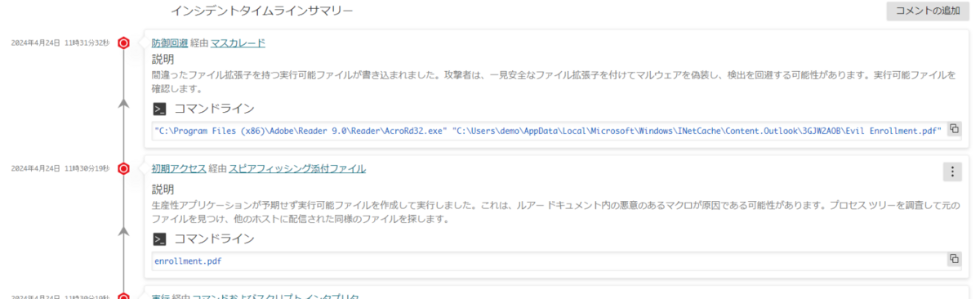Click the 説明 heading under 防御回避
The width and height of the screenshot is (980, 299).
pyautogui.click(x=163, y=60)
